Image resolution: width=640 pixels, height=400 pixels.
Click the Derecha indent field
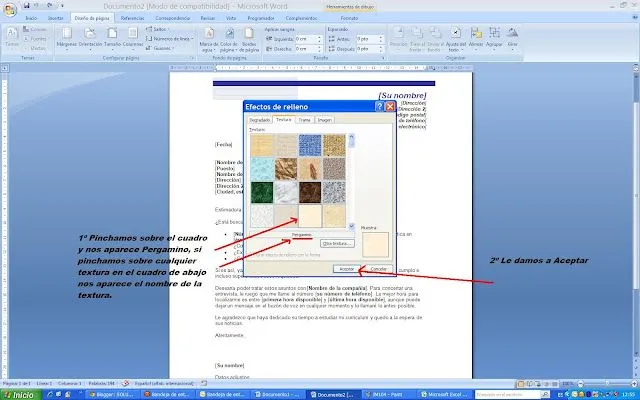tap(309, 49)
